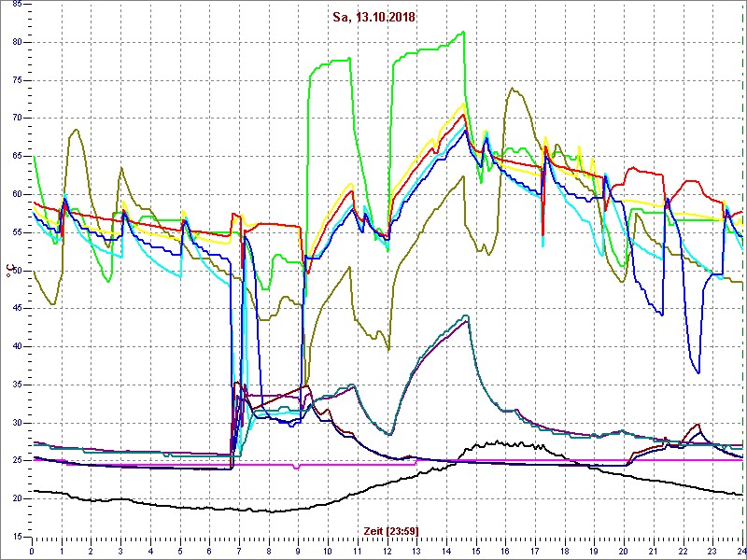
Task: Click hour 22 on the time axis
Action: pyautogui.click(x=683, y=551)
